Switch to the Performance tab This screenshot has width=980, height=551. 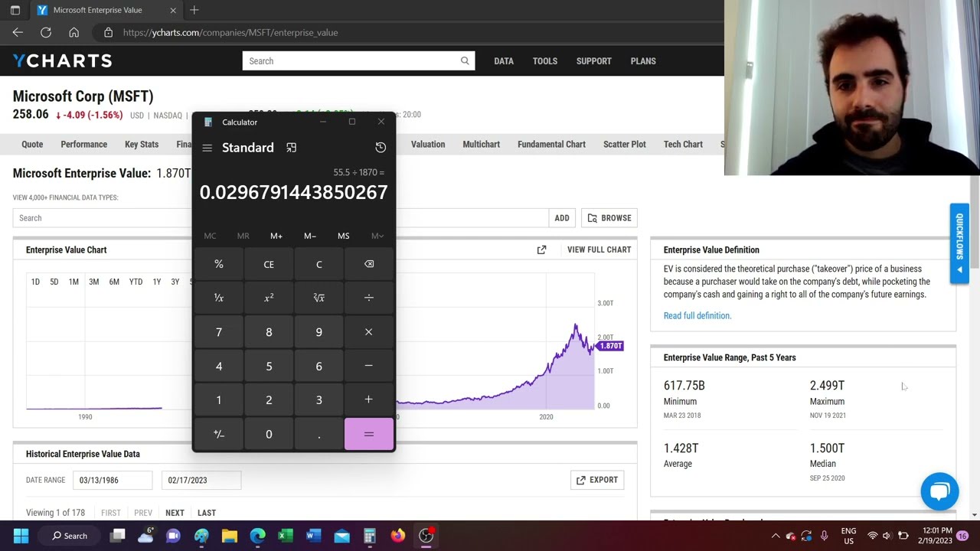(84, 144)
